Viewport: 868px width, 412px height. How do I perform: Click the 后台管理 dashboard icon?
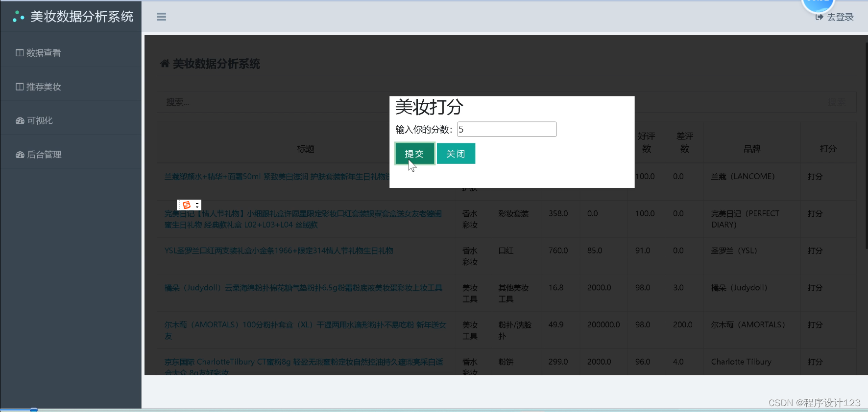[20, 155]
